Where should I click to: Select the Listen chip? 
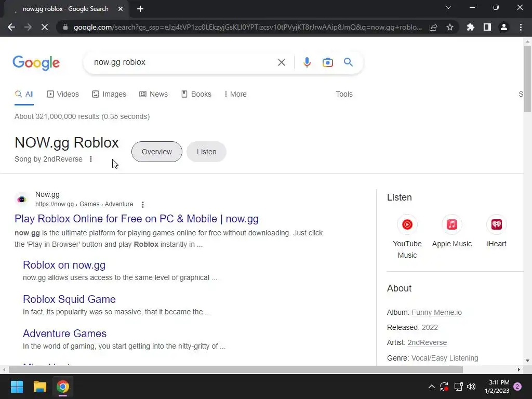click(x=206, y=152)
